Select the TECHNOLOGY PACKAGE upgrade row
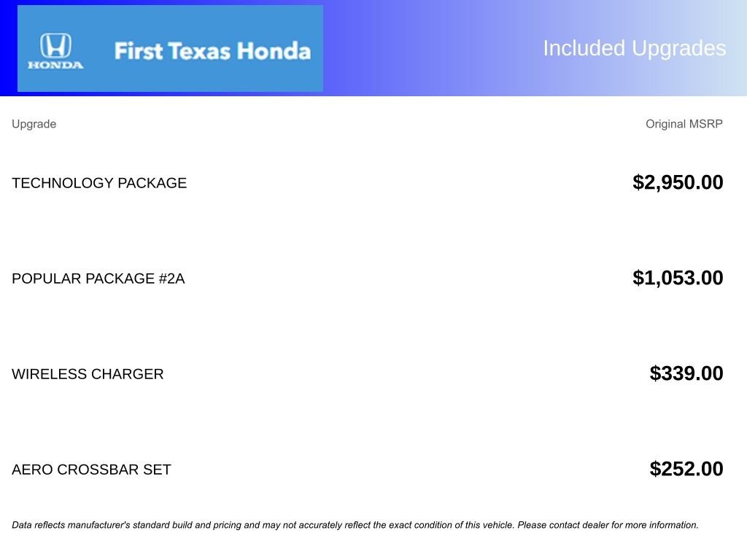The height and width of the screenshot is (560, 747). [99, 183]
